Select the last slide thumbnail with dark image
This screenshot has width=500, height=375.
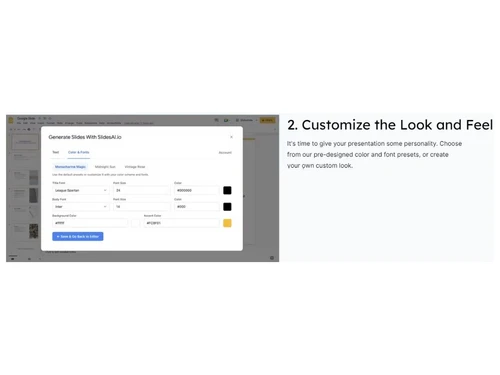tap(26, 231)
